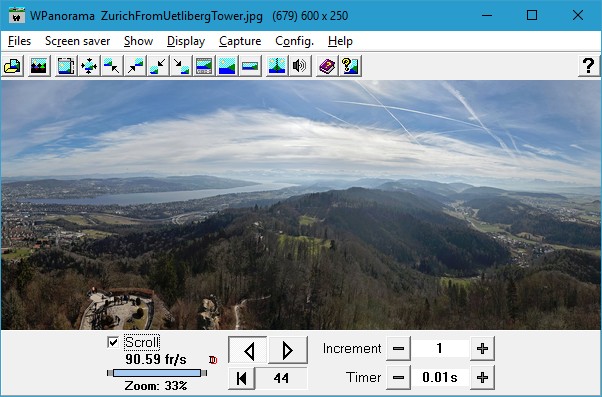Click the picture with arrow pointing down-left
The height and width of the screenshot is (397, 602).
click(158, 66)
